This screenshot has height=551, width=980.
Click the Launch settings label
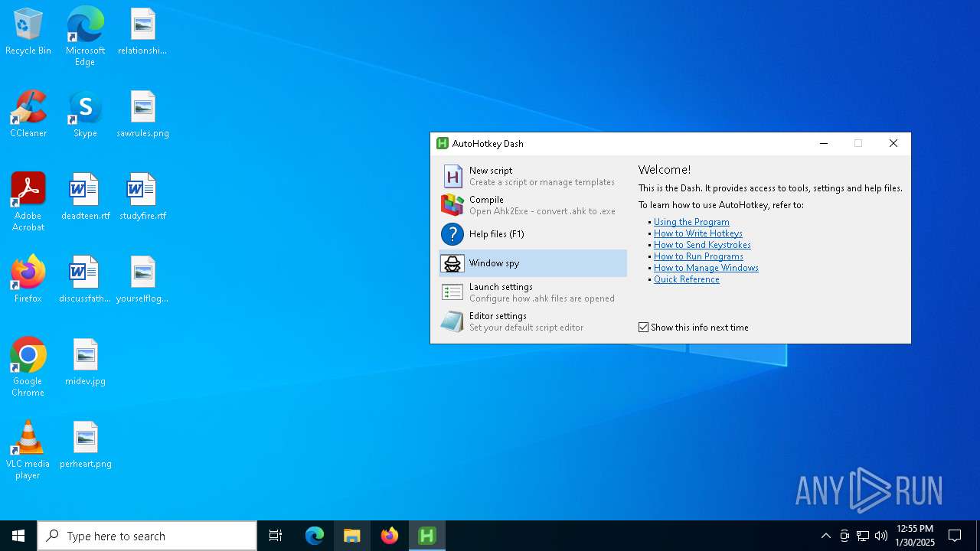(x=501, y=287)
